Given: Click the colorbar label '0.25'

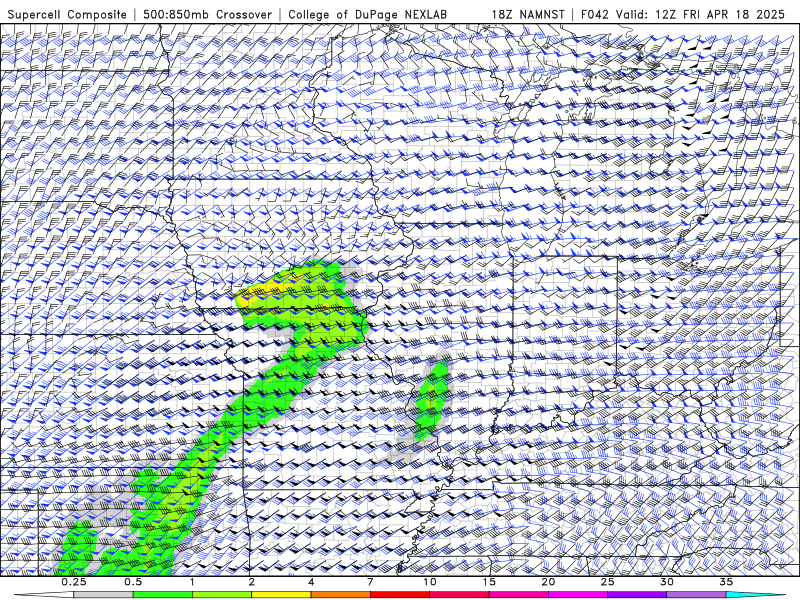Looking at the screenshot, I should (74, 582).
